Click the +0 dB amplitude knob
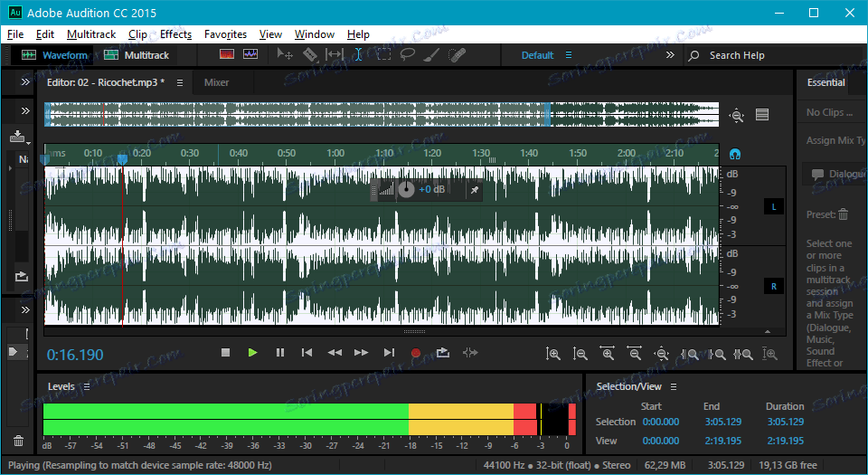The width and height of the screenshot is (868, 475). [407, 189]
